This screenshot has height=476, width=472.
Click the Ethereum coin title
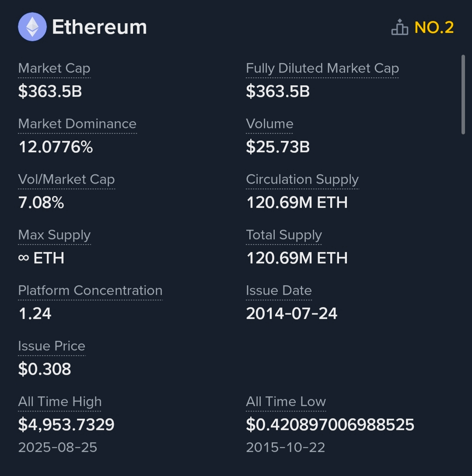click(x=99, y=27)
